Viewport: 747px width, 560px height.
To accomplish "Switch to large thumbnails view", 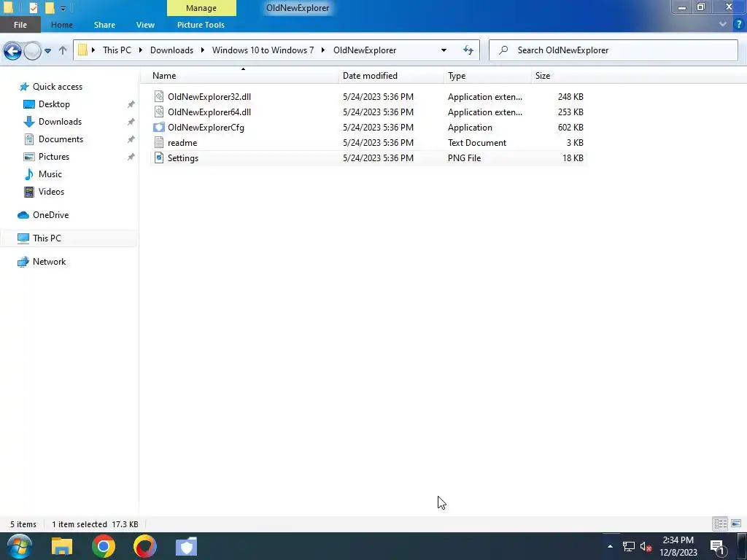I will 736,524.
